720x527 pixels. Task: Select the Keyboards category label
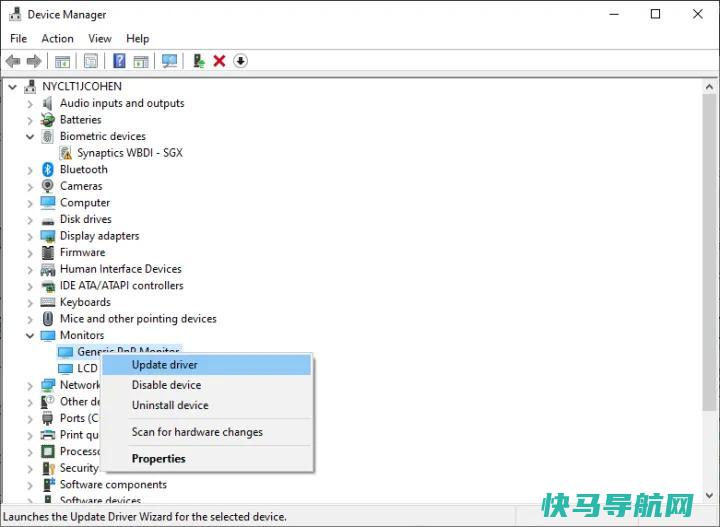[x=85, y=302]
